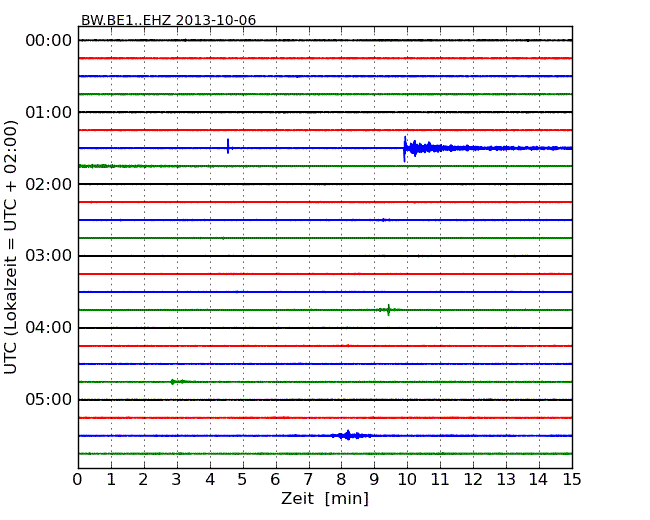Image resolution: width=650 pixels, height=520 pixels.
Task: Click the UTC Lokalzeit y-axis label
Action: pyautogui.click(x=11, y=247)
